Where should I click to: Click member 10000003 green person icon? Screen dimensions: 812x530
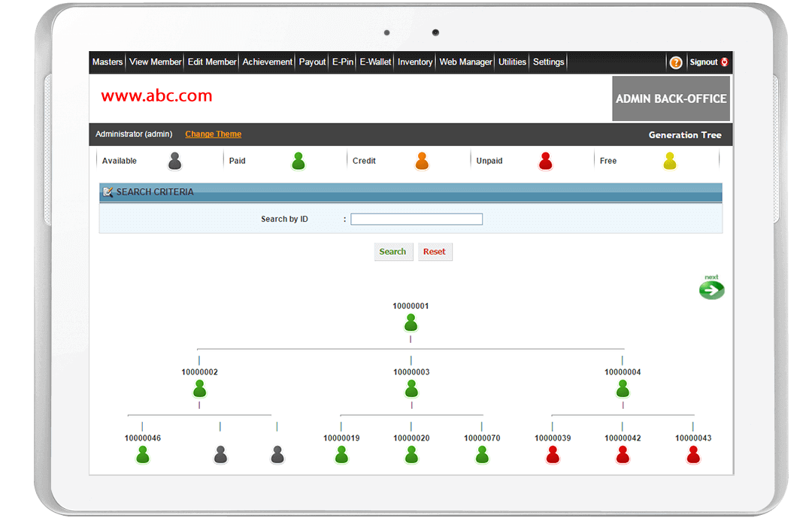click(411, 389)
